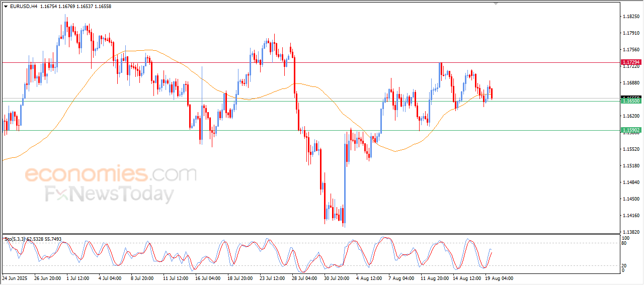Click the 19 Aug 04:00 time label

(499, 278)
